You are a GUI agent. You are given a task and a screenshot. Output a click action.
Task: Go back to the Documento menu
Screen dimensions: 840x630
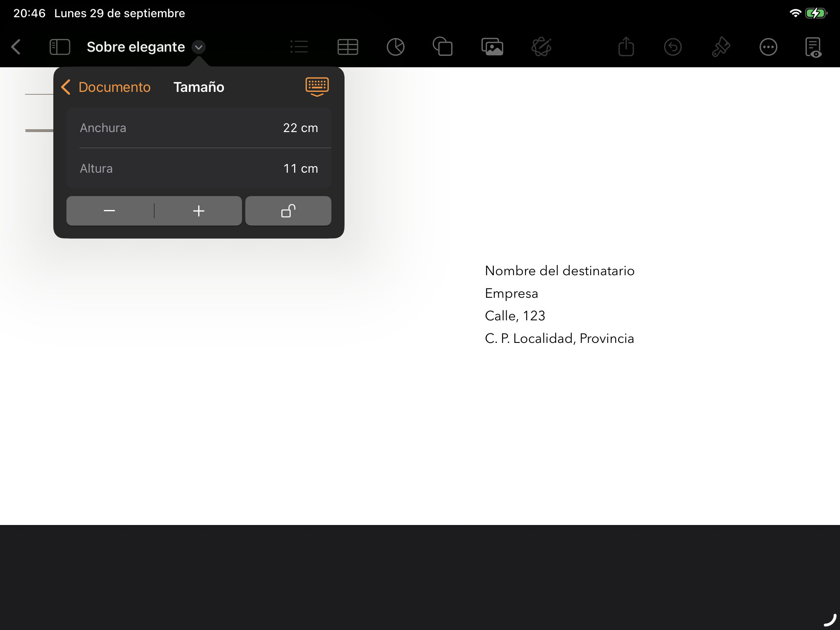106,87
